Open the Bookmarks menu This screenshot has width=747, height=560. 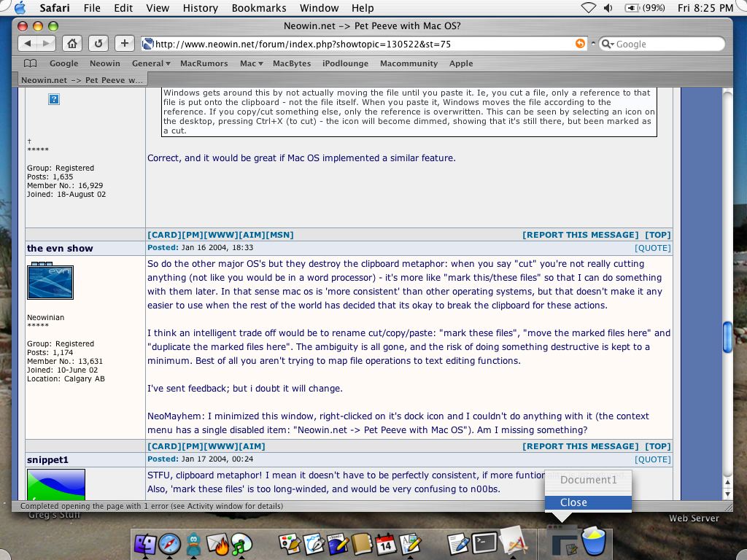coord(259,7)
